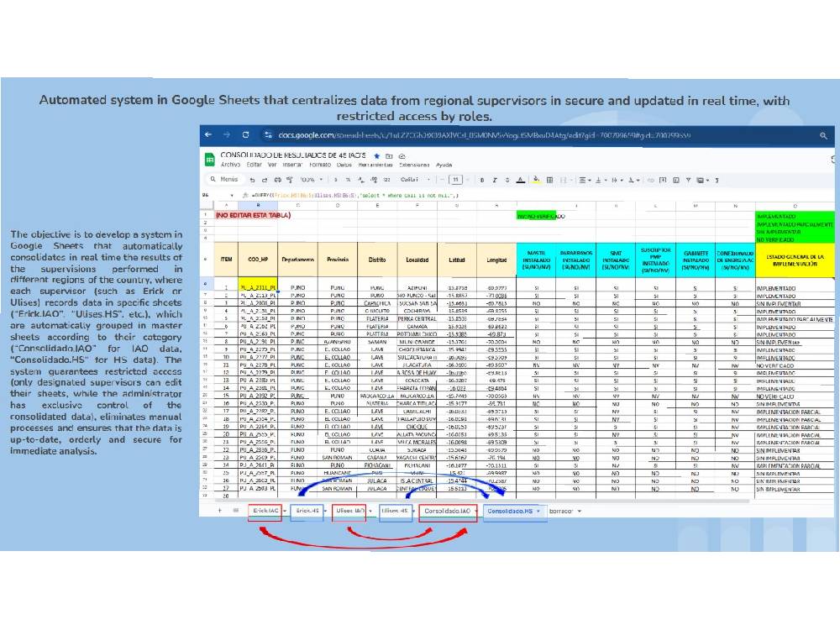Screen dimensions: 840x630
Task: Click the document title CONSOLIDADO DE RESULTADOS
Action: [x=293, y=155]
